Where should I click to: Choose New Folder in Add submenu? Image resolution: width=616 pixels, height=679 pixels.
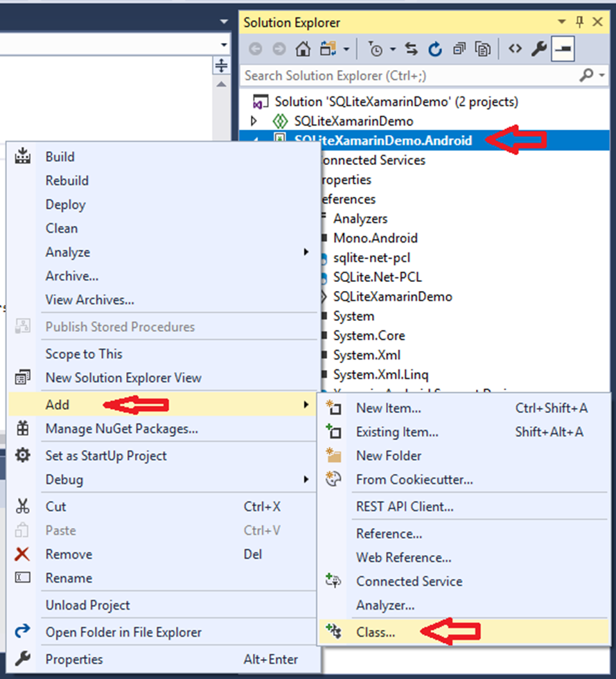click(464, 456)
